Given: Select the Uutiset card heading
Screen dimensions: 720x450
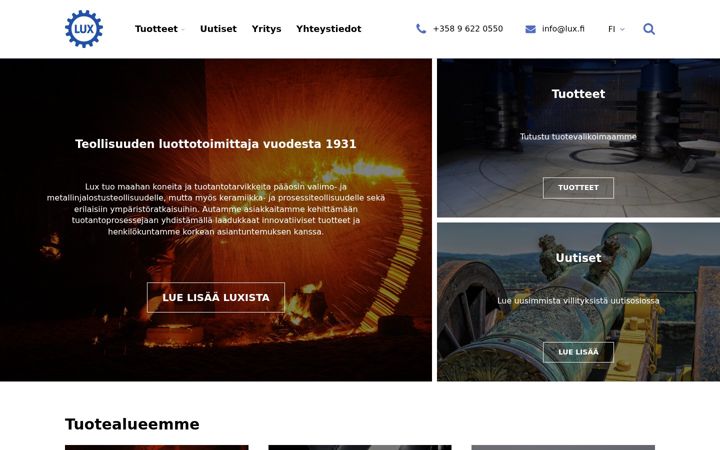Looking at the screenshot, I should (x=578, y=258).
